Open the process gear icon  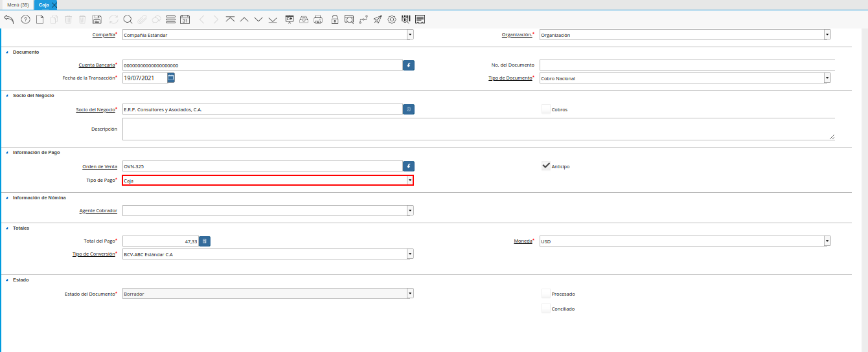pos(392,19)
